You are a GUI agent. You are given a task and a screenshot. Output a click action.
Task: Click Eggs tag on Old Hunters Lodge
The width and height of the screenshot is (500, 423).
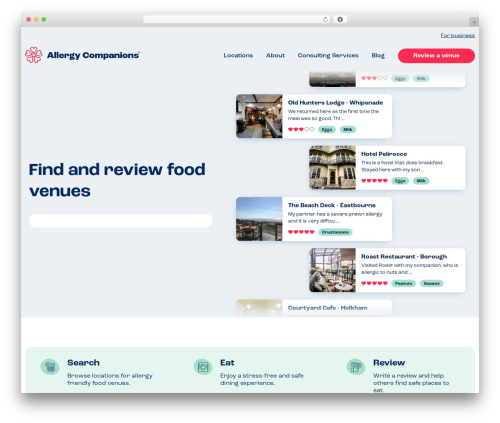pyautogui.click(x=327, y=129)
